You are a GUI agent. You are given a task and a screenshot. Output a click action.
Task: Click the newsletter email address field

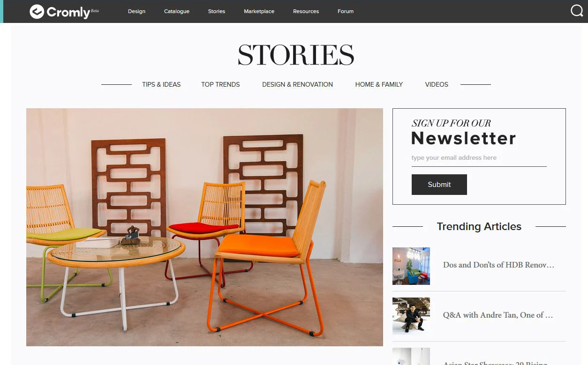[x=479, y=158]
